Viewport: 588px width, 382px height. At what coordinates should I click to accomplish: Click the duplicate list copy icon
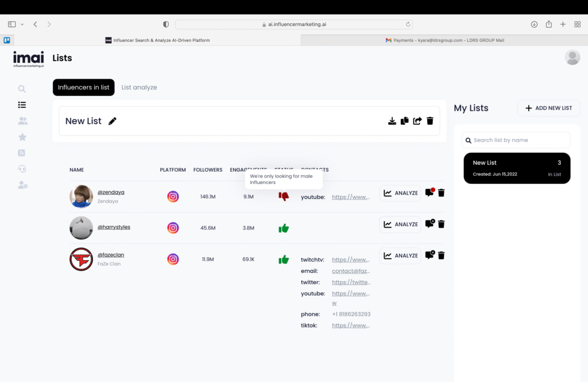tap(405, 121)
